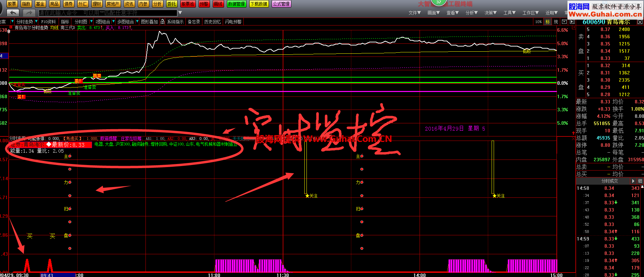The height and width of the screenshot is (277, 644).
Task: Open the 备忘录 tab
Action: [x=194, y=22]
